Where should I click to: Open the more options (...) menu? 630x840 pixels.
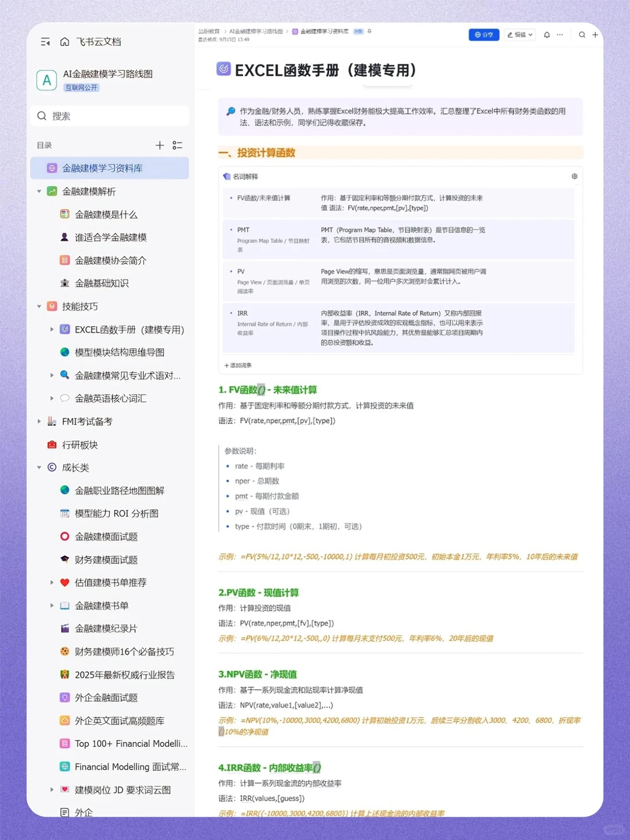pyautogui.click(x=559, y=35)
